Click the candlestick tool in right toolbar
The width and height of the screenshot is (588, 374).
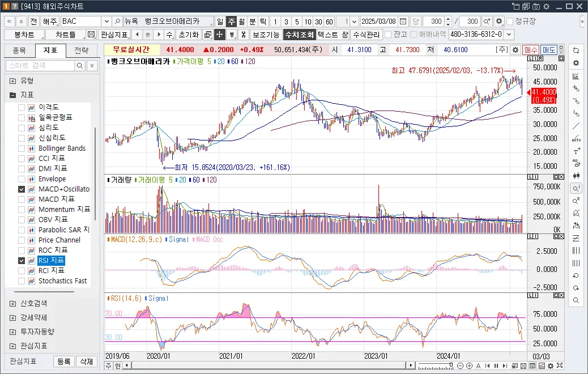[576, 176]
